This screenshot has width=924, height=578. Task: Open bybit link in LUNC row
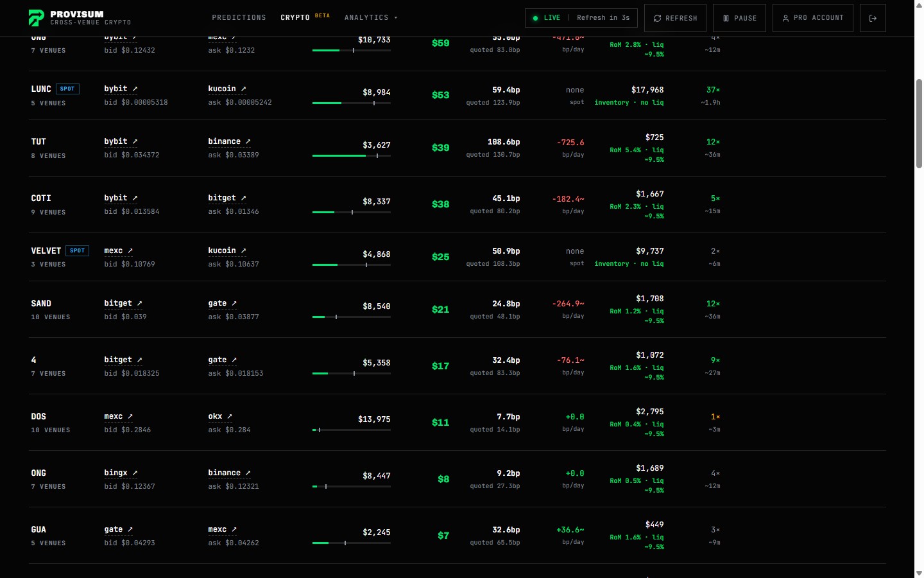click(121, 89)
